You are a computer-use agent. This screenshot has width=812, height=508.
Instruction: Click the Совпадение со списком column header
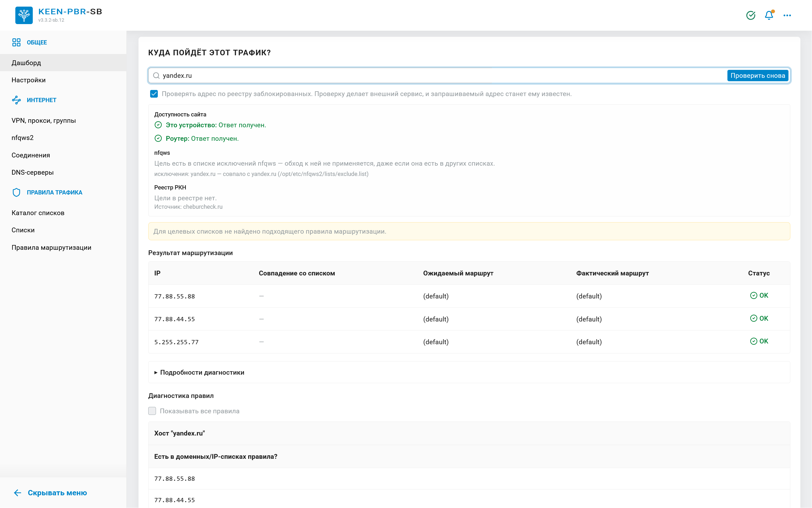click(x=297, y=273)
